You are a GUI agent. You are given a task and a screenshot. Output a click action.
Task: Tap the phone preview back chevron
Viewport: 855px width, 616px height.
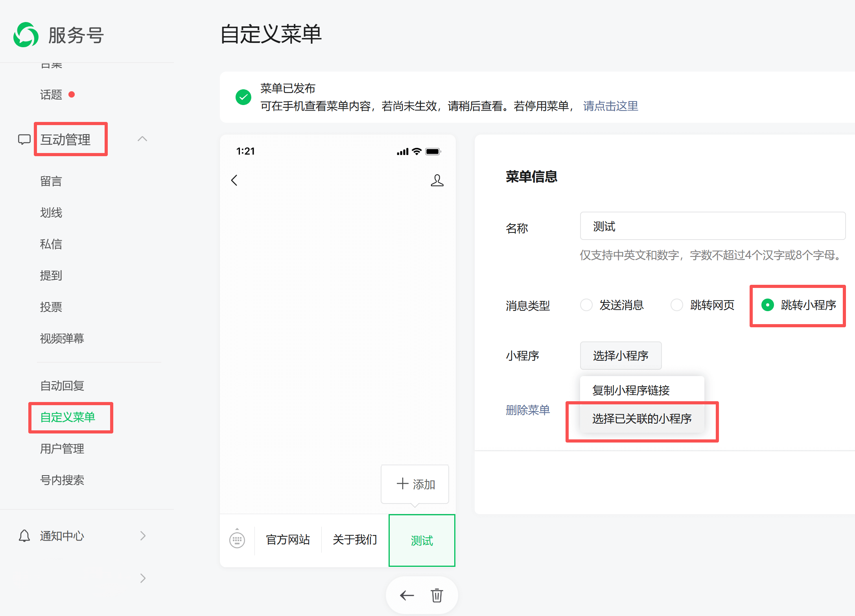[234, 180]
